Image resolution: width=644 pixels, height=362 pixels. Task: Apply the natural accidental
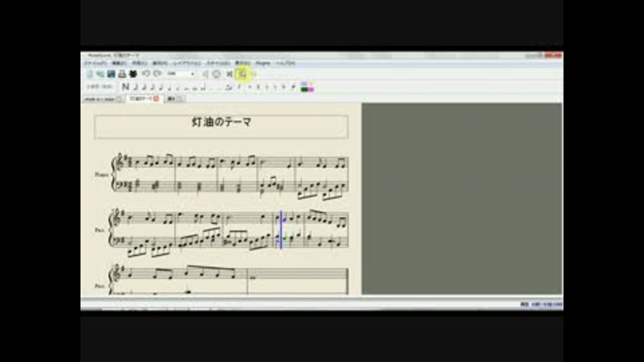coord(266,86)
